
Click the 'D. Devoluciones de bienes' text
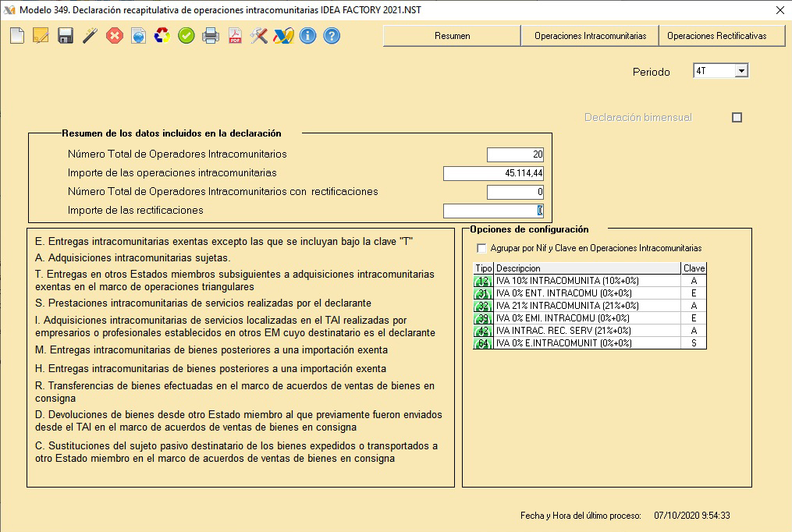point(239,421)
